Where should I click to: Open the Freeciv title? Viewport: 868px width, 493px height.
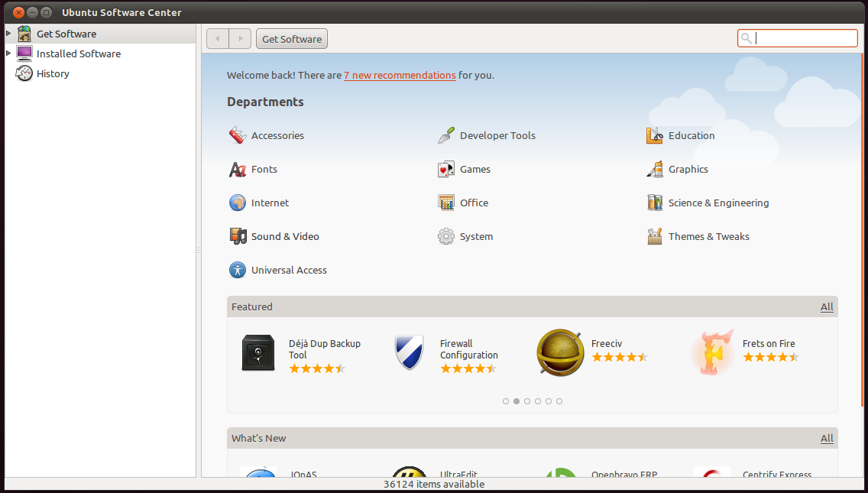606,344
